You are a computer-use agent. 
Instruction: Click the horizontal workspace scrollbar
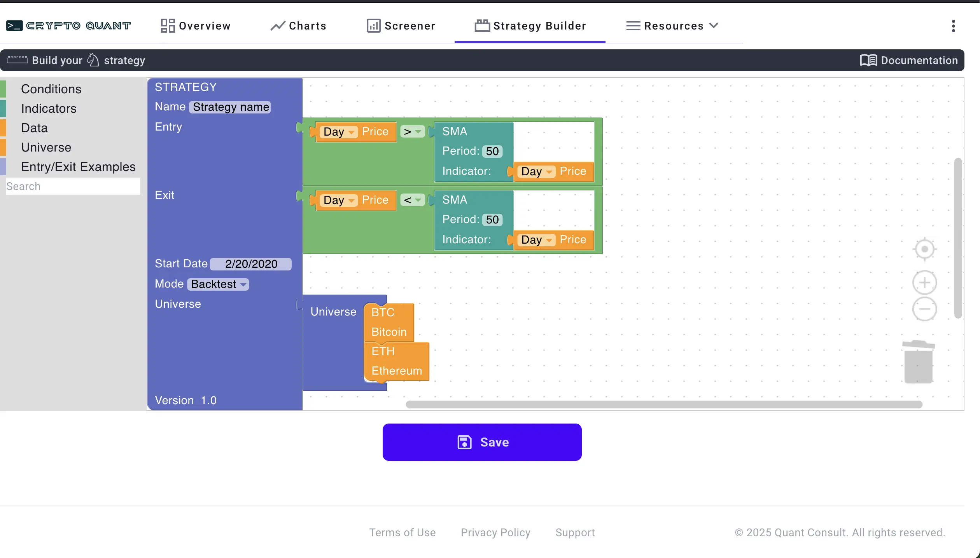coord(663,405)
